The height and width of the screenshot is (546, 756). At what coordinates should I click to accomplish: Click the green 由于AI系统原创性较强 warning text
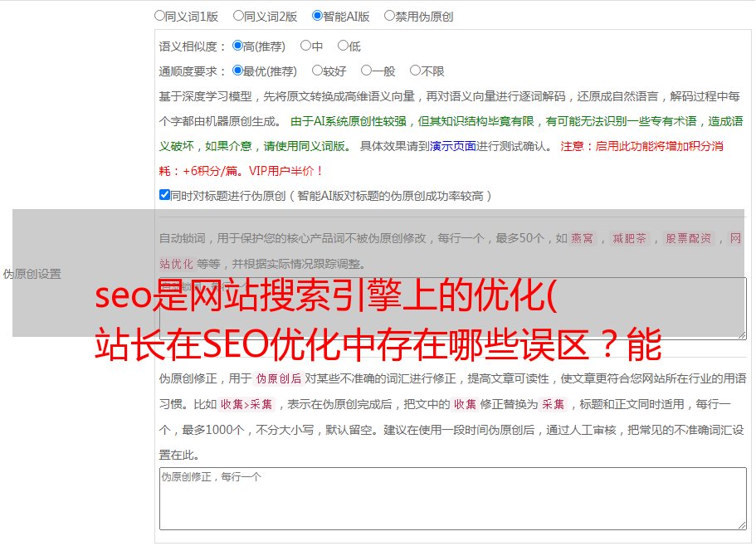pyautogui.click(x=451, y=134)
